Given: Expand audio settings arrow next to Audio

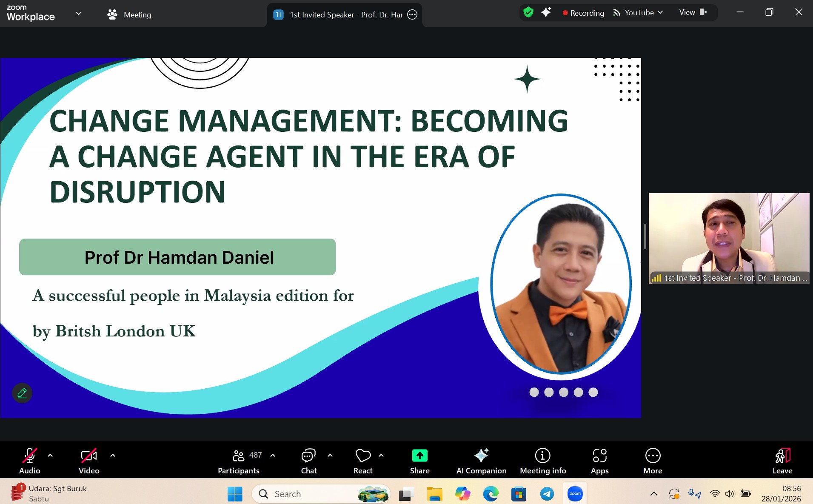Looking at the screenshot, I should (x=50, y=456).
